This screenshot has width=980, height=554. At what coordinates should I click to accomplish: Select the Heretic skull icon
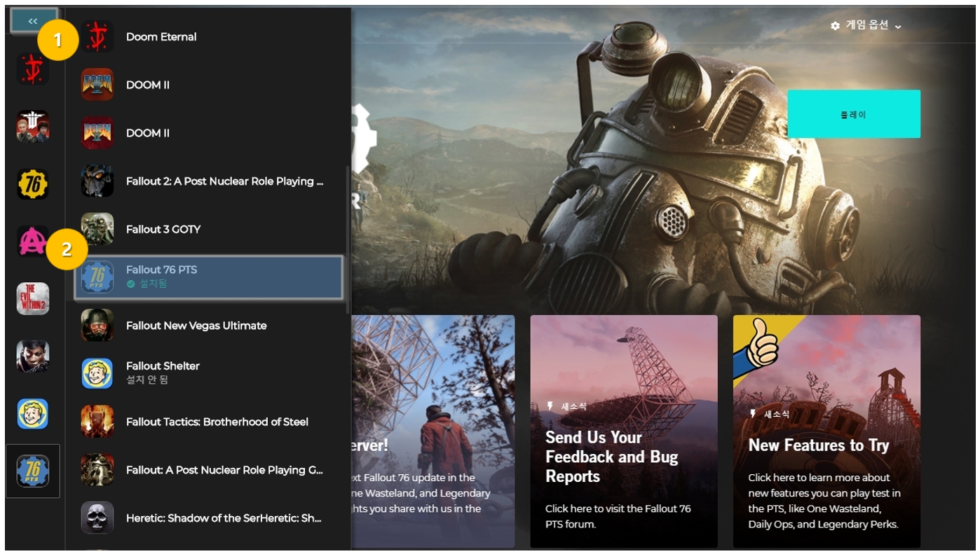click(97, 518)
